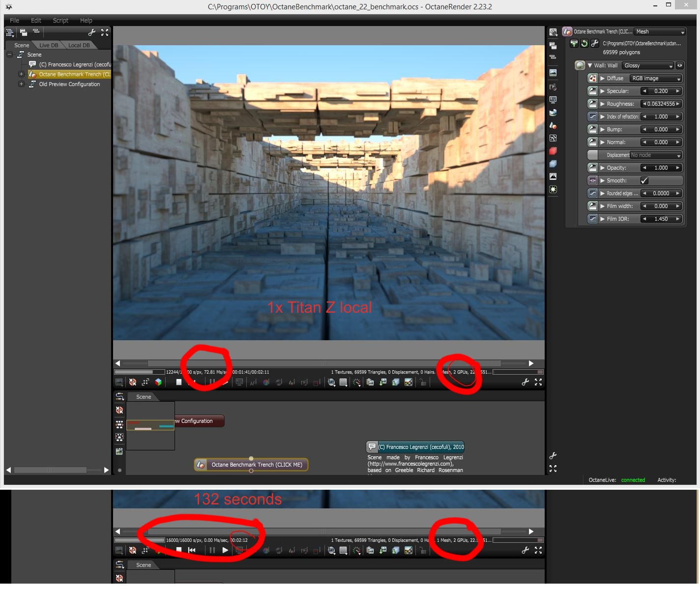Switch to the Live DB tab
Viewport: 700px width, 590px height.
[49, 45]
